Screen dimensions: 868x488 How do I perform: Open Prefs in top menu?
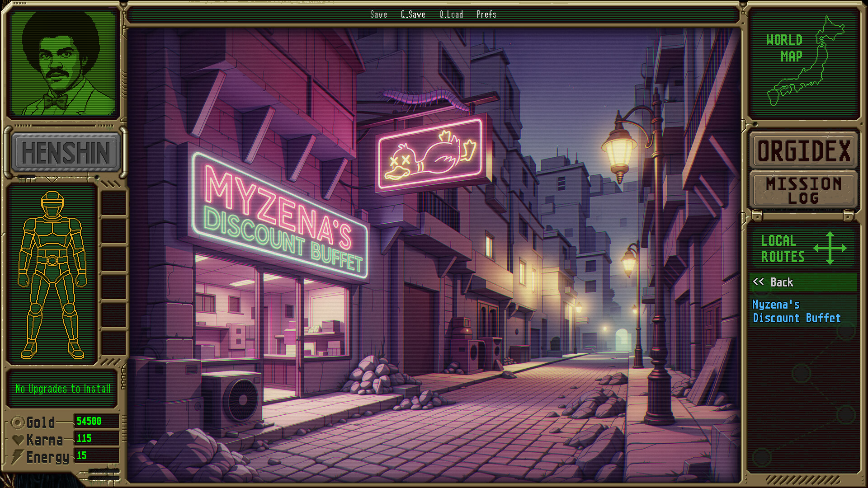486,15
